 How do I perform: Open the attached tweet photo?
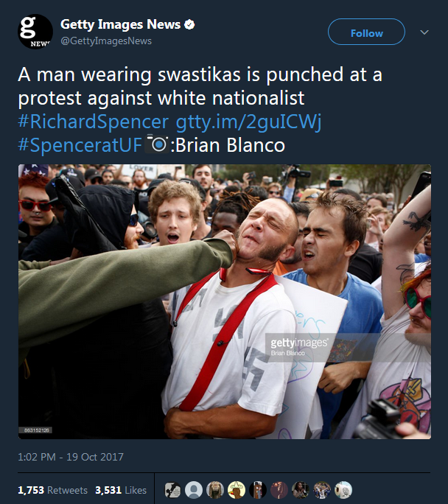click(225, 301)
